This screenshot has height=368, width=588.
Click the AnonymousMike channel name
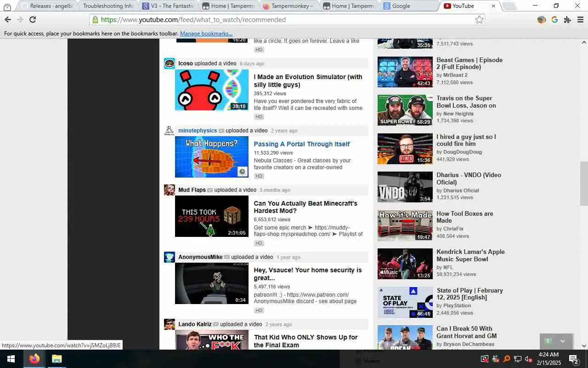click(200, 257)
